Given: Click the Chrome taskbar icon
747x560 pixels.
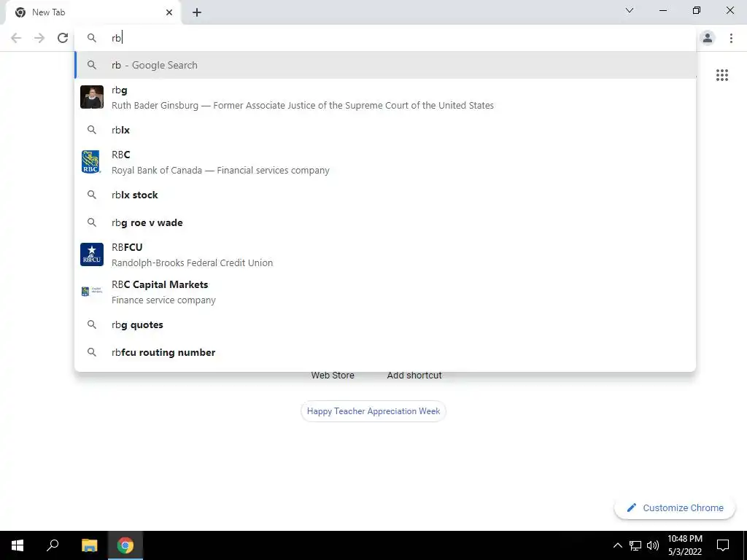Looking at the screenshot, I should coord(125,545).
